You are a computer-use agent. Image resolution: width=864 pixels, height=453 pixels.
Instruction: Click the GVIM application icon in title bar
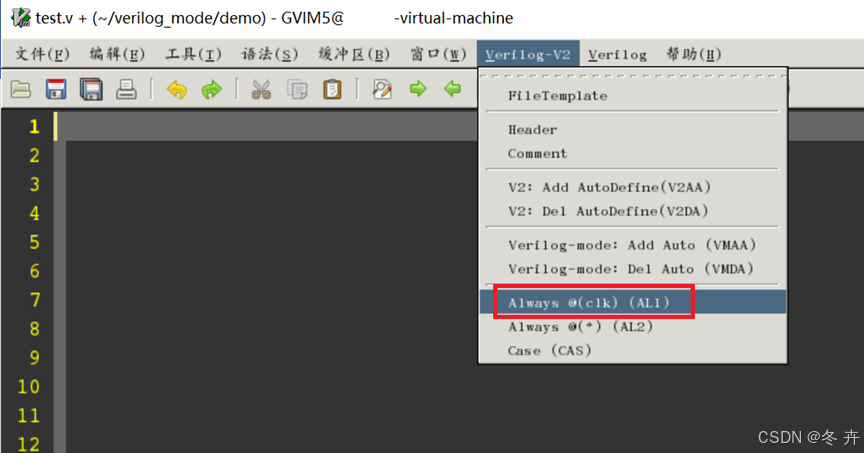pyautogui.click(x=20, y=18)
